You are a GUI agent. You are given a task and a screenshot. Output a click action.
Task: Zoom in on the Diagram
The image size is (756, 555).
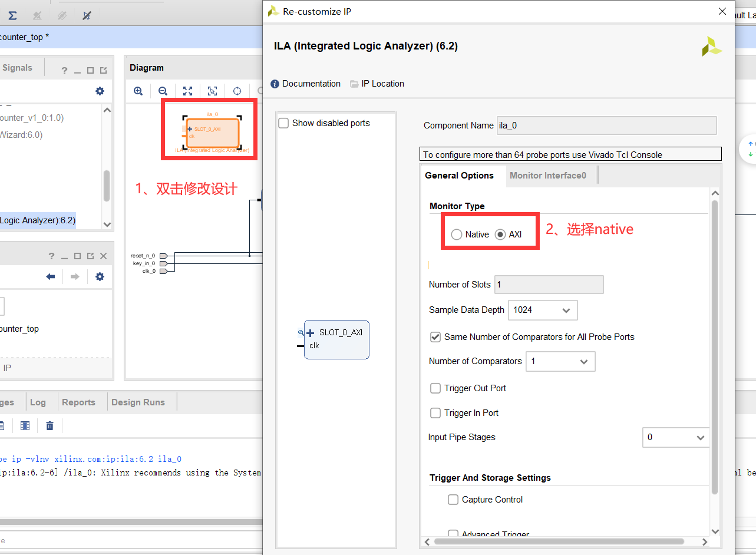(x=138, y=91)
